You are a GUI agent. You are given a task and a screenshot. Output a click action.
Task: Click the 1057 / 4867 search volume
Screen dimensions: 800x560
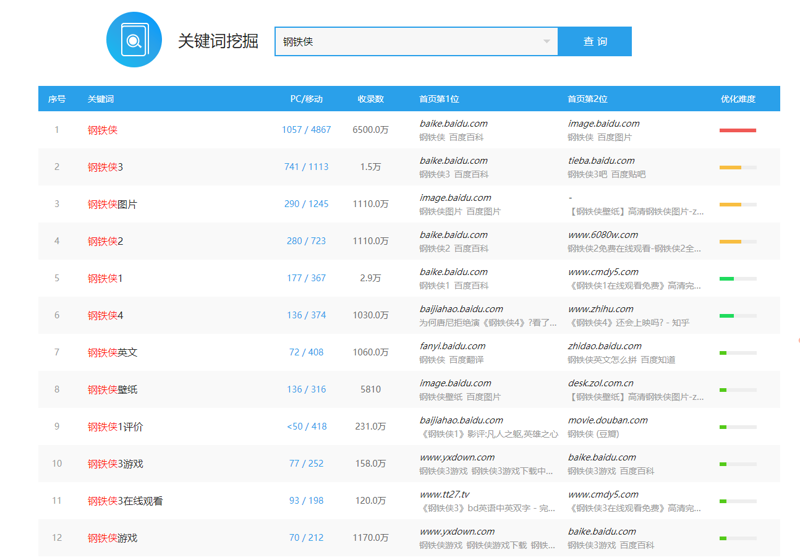[306, 130]
